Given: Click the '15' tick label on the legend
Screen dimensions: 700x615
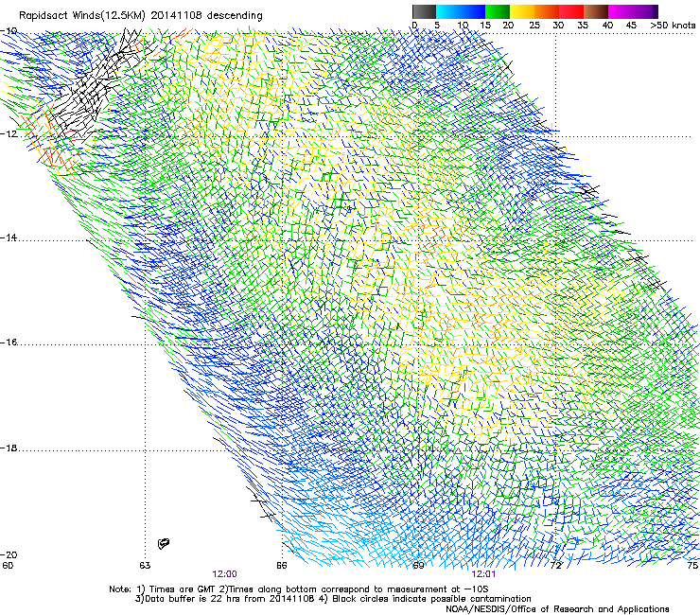Looking at the screenshot, I should tap(484, 25).
